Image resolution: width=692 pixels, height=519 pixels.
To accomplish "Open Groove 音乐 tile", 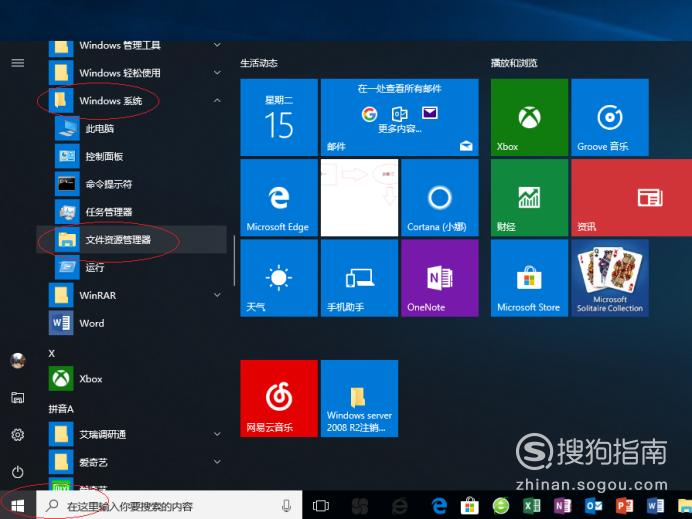I will click(x=610, y=117).
